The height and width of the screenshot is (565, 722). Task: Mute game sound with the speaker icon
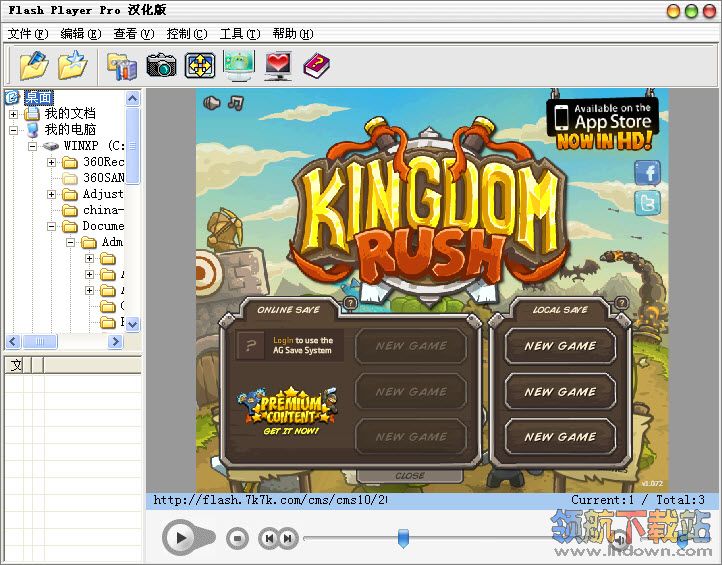(x=212, y=103)
